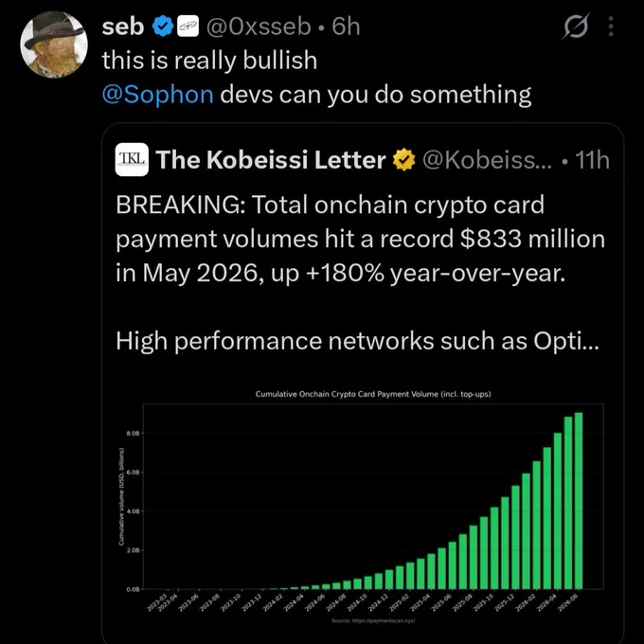Click the 'this is really bullish' post text
The image size is (644, 644).
coord(209,61)
